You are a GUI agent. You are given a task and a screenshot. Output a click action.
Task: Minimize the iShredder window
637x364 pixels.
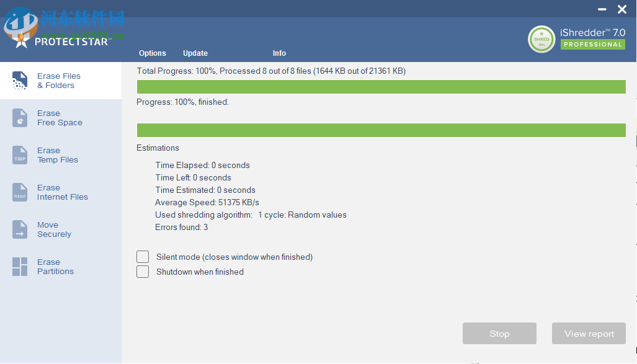pyautogui.click(x=602, y=9)
